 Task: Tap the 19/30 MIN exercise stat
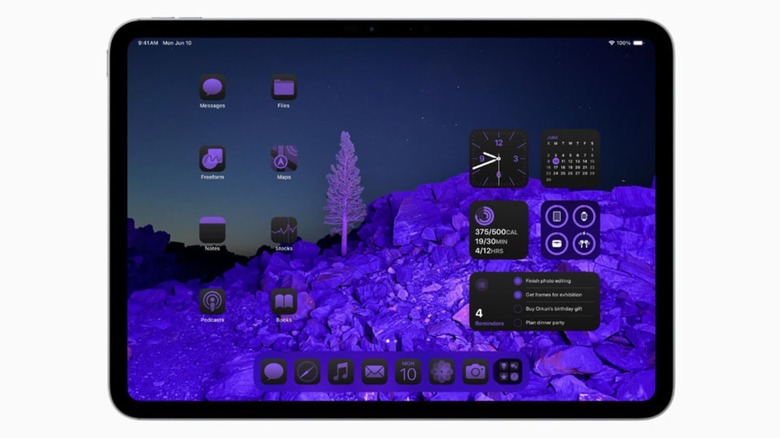pos(491,241)
